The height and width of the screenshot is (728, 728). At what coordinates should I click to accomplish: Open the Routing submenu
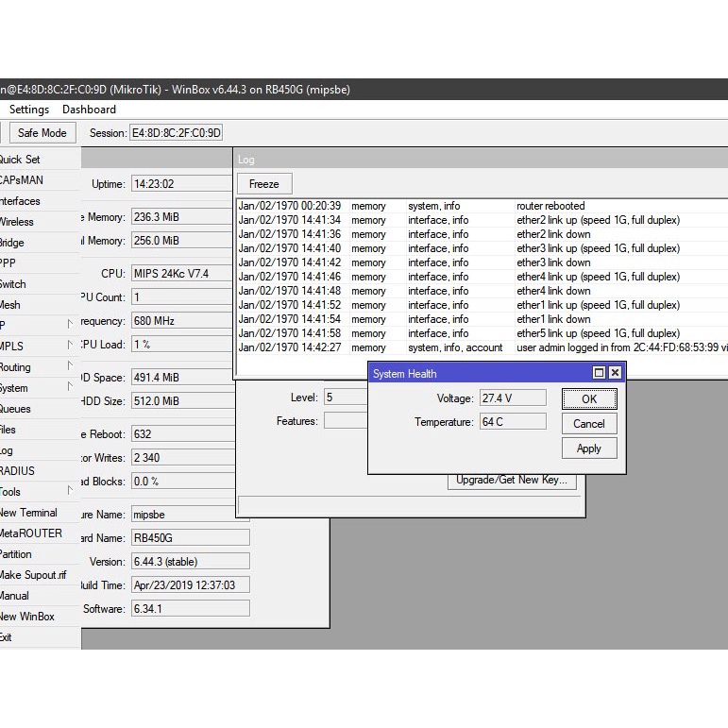[x=70, y=366]
